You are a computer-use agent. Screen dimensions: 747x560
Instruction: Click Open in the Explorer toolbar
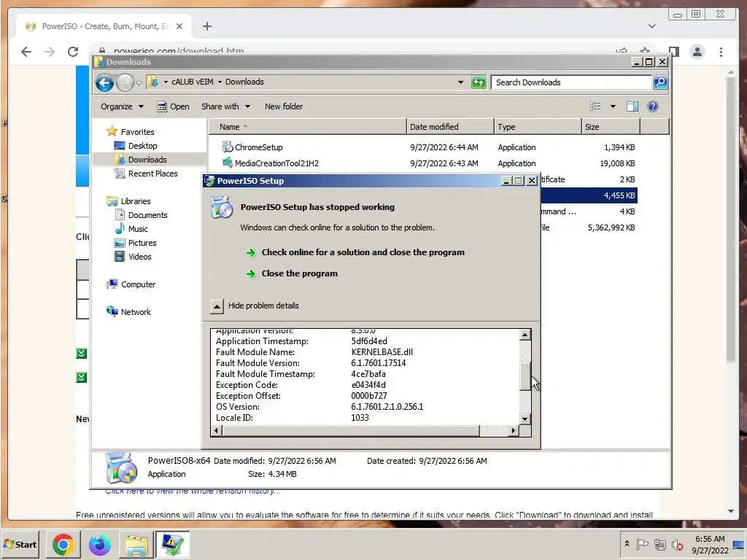point(174,106)
